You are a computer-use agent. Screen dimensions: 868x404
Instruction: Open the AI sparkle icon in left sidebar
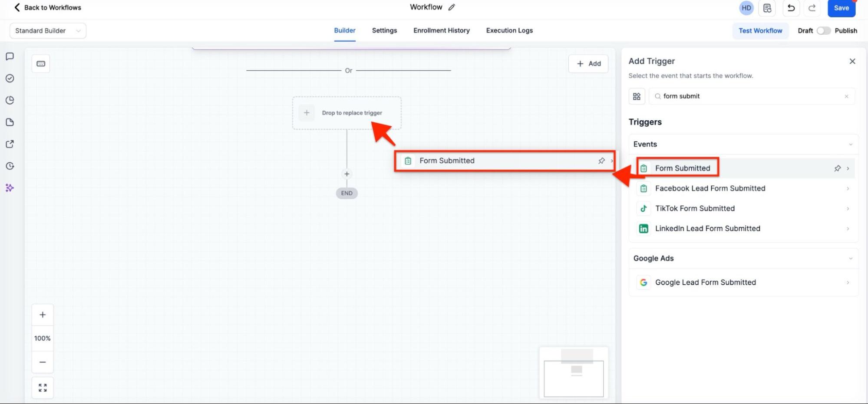[x=10, y=188]
